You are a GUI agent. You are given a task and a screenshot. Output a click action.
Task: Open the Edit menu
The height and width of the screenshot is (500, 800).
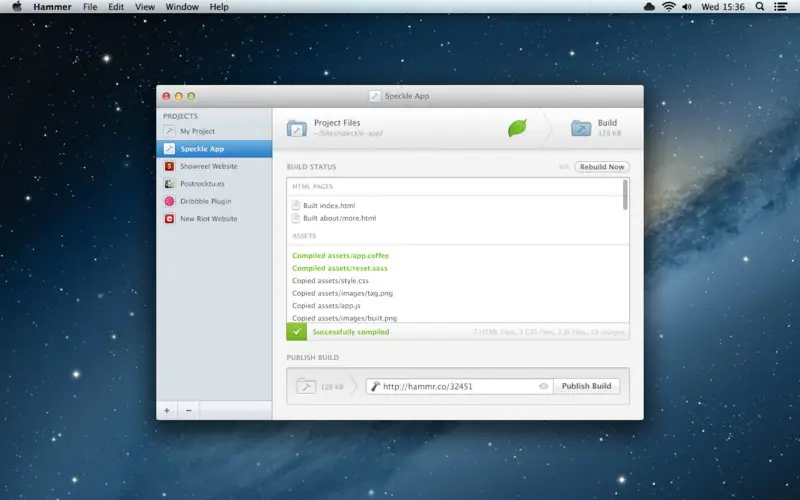coord(116,7)
